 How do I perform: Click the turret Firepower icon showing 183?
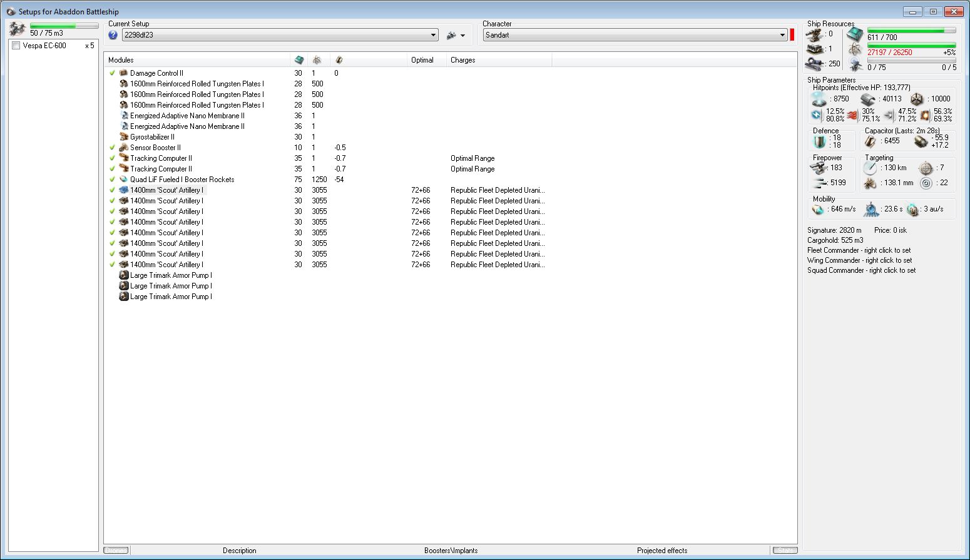(x=819, y=168)
